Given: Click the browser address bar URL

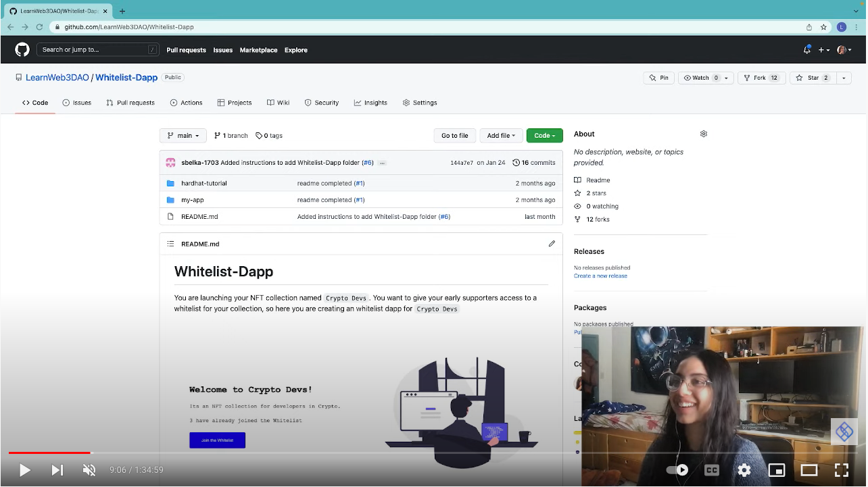Looking at the screenshot, I should [x=128, y=27].
